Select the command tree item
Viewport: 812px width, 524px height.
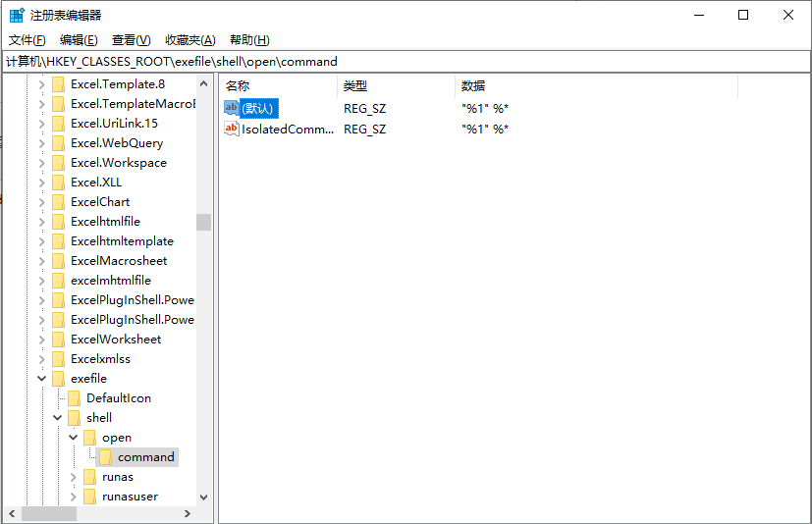146,457
